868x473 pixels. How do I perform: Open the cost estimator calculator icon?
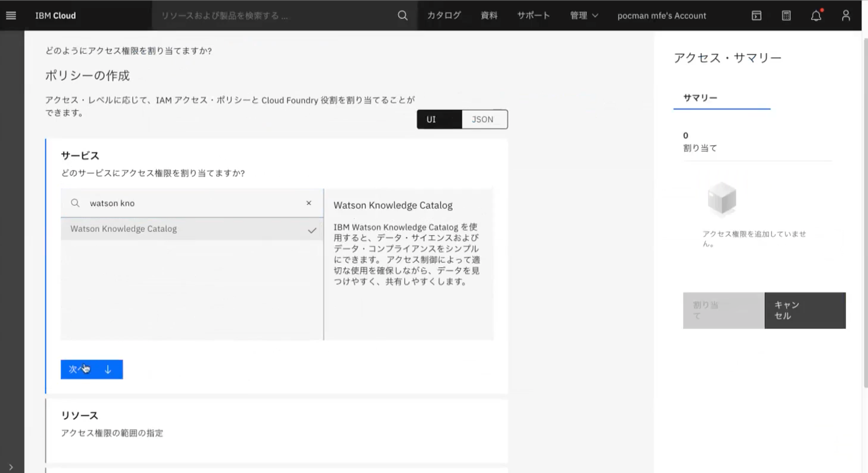coord(786,15)
